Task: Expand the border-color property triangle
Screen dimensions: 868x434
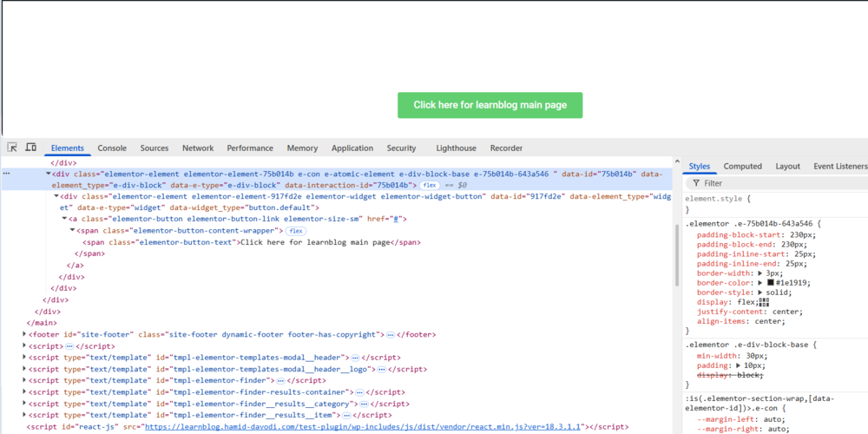Action: click(760, 283)
